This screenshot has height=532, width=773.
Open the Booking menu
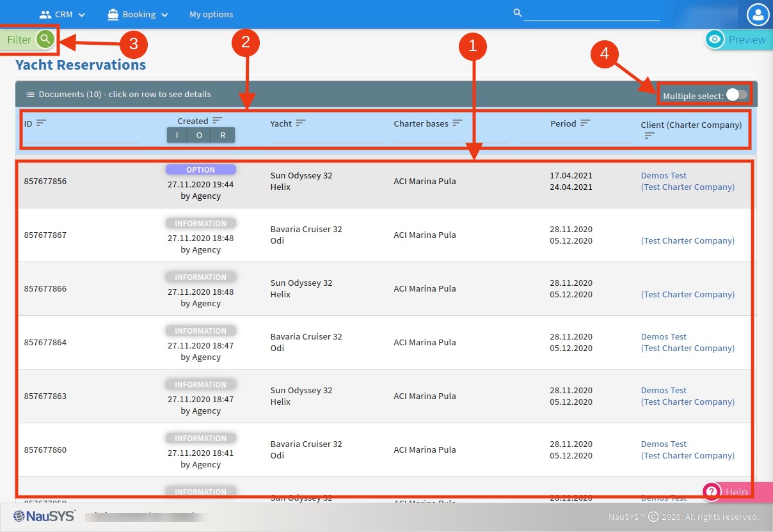point(138,14)
